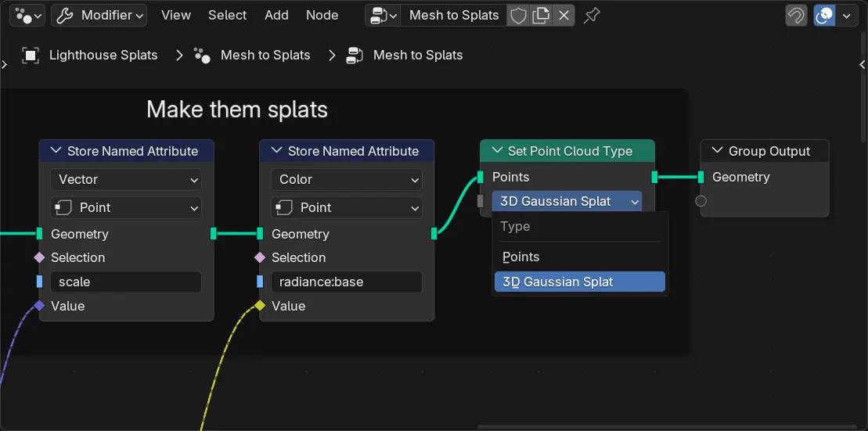Click Lighthouse Splats in the breadcrumb
This screenshot has width=868, height=431.
[x=103, y=56]
